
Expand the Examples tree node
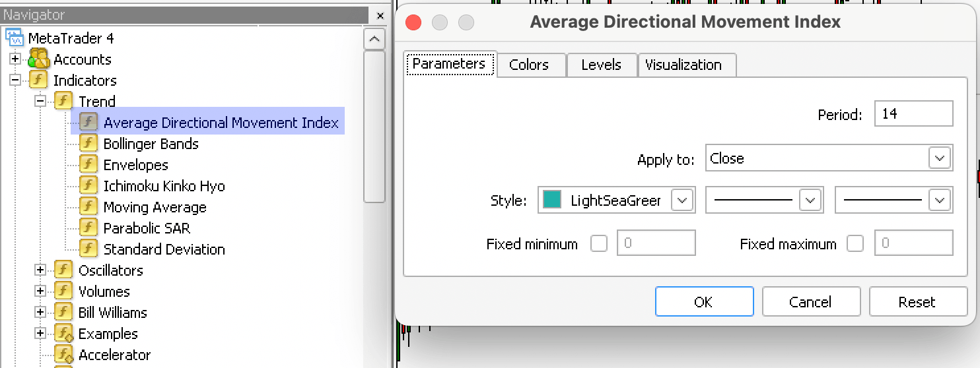pyautogui.click(x=40, y=334)
